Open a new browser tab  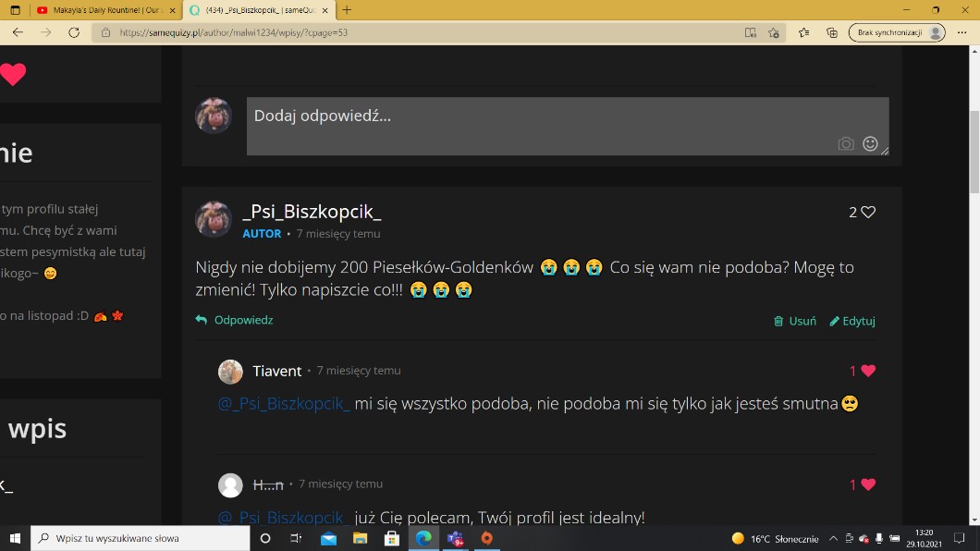point(347,10)
